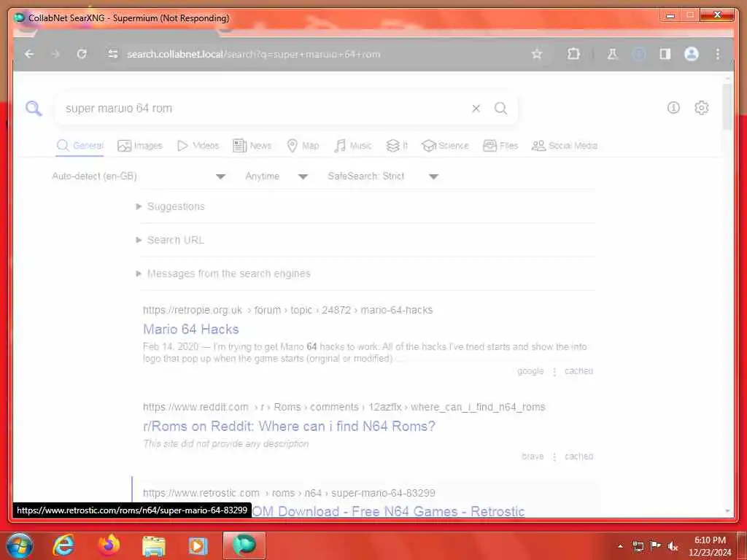
Task: Toggle the browser side panel icon
Action: point(665,54)
